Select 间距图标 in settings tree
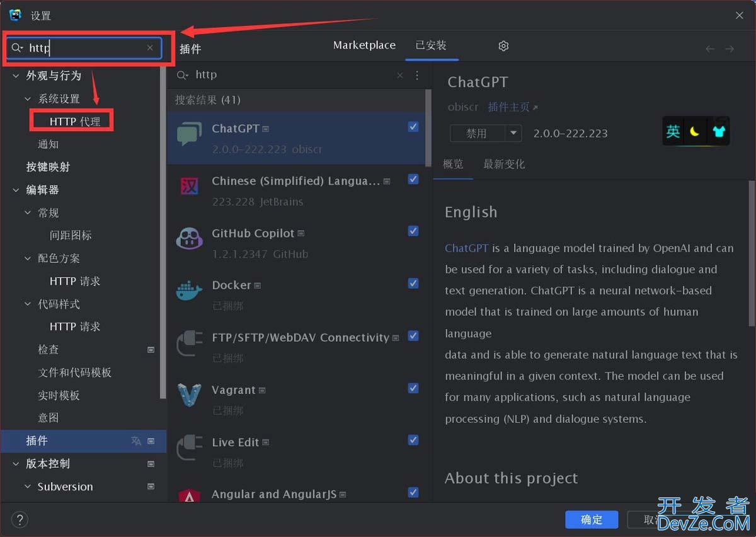 [71, 236]
